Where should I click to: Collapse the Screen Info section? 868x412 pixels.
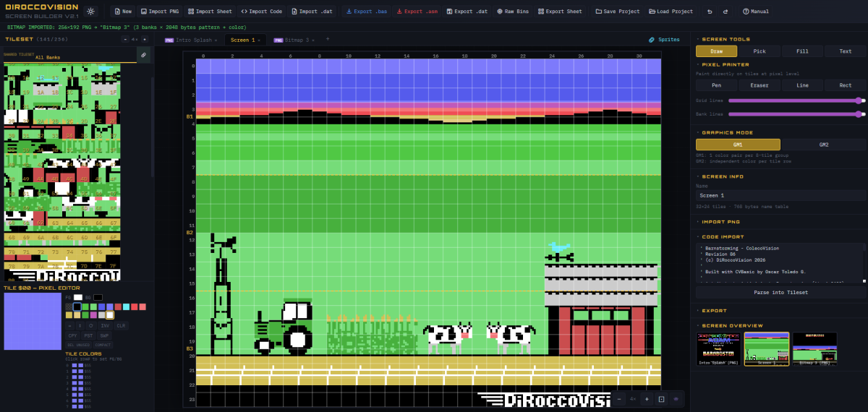pos(722,176)
